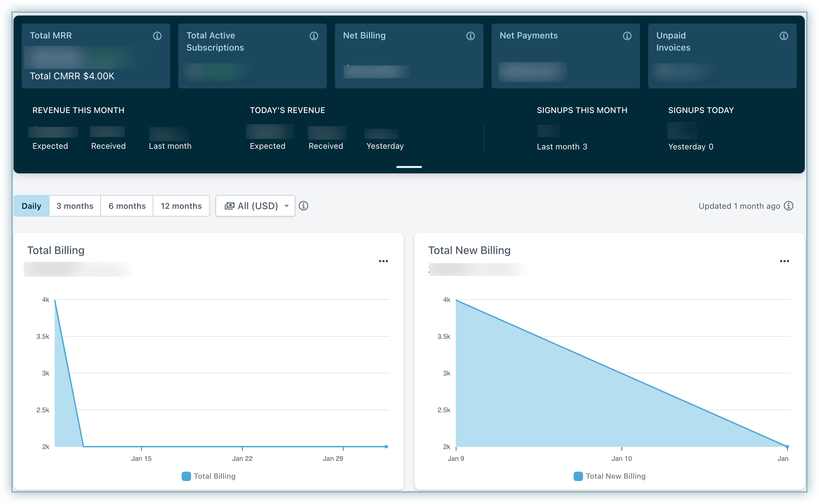Open the Total New Billing chart options menu
The width and height of the screenshot is (819, 504).
785,261
